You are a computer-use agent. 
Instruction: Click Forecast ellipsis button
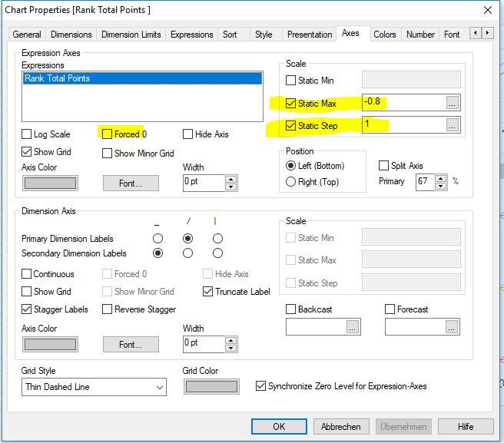pyautogui.click(x=452, y=327)
